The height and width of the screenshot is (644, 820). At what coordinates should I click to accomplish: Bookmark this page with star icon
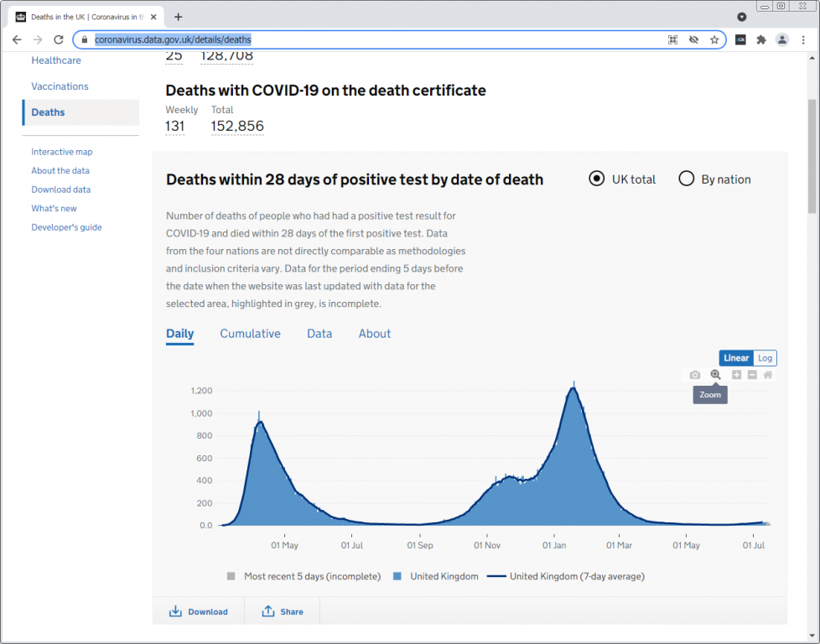pyautogui.click(x=714, y=39)
